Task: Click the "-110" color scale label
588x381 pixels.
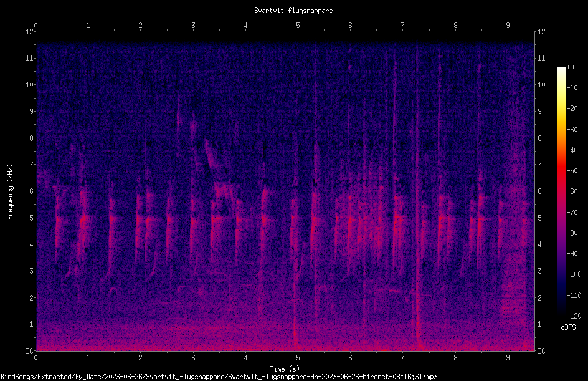Action: 574,296
